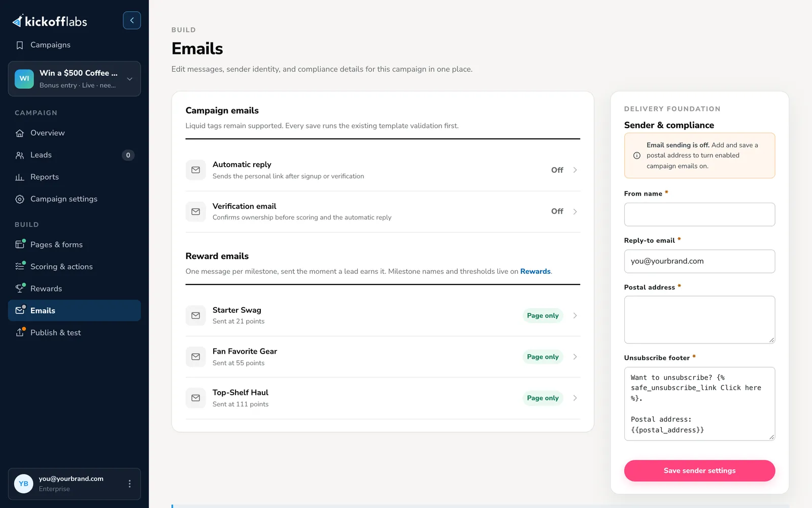This screenshot has height=508, width=812.
Task: Expand the Win a $500 Coffee campaign selector
Action: [x=74, y=79]
